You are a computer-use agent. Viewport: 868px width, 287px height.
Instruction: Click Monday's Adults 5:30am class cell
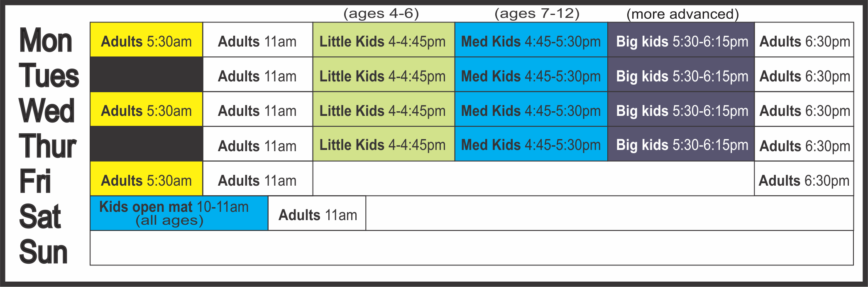pyautogui.click(x=146, y=40)
